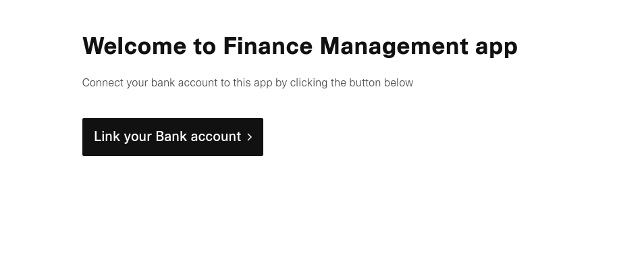Viewport: 644px width, 270px height.
Task: Click the word Finance in the heading
Action: [268, 46]
